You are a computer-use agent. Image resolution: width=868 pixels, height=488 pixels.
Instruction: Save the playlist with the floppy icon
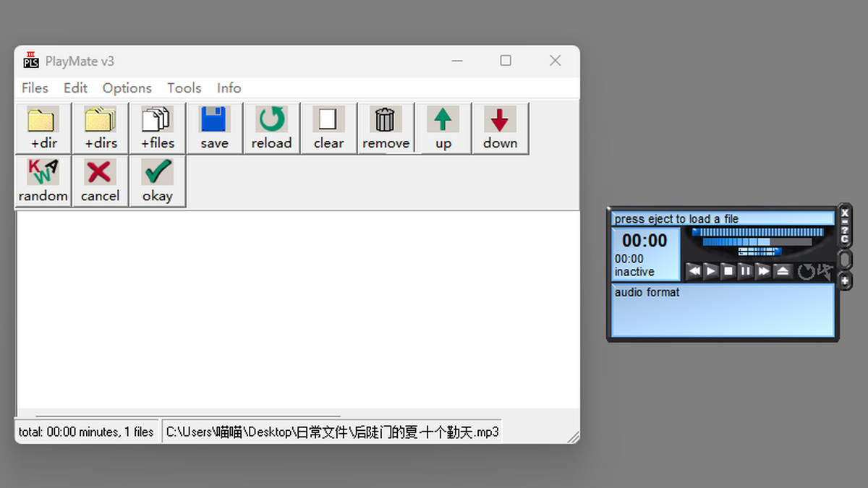coord(214,128)
